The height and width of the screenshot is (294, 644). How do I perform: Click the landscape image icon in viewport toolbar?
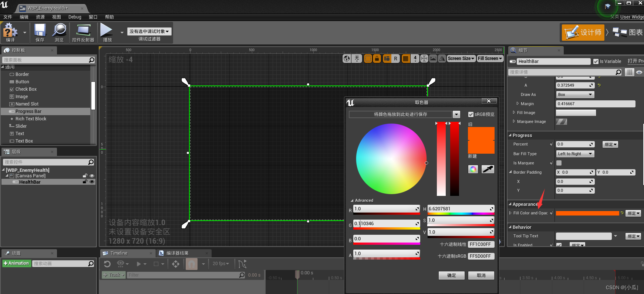click(433, 59)
